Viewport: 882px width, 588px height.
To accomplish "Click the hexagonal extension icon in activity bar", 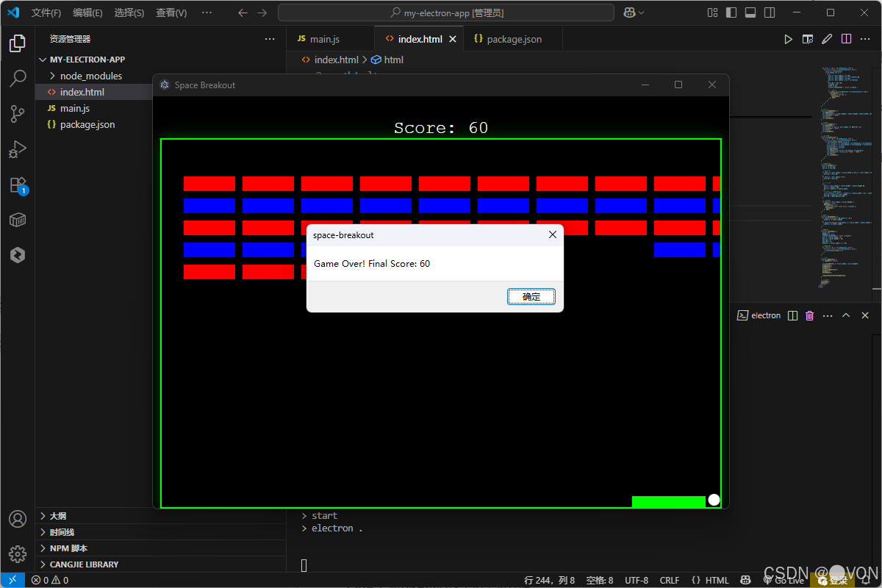I will coord(18,255).
